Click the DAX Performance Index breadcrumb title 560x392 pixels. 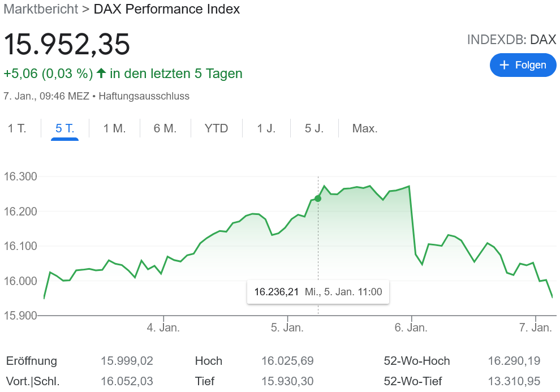(x=166, y=9)
